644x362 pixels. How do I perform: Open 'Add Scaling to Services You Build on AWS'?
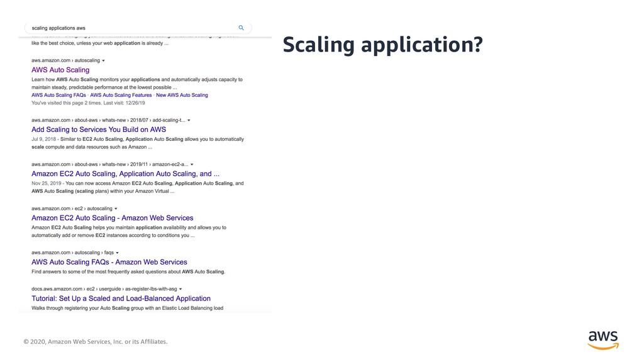tap(99, 129)
